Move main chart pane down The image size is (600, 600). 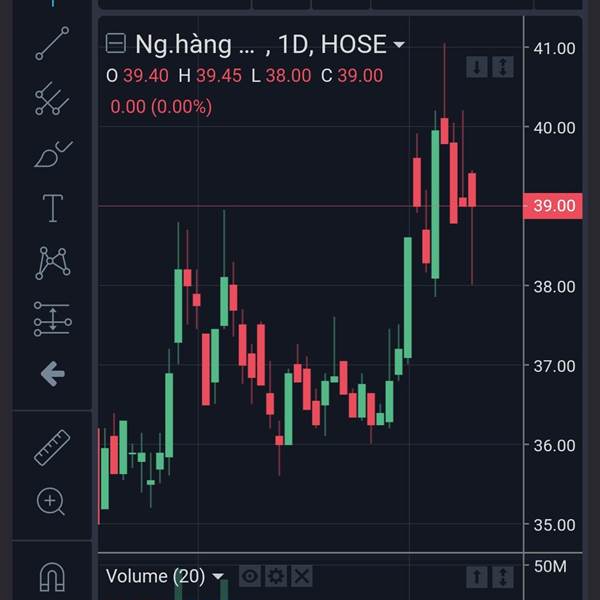[x=477, y=67]
